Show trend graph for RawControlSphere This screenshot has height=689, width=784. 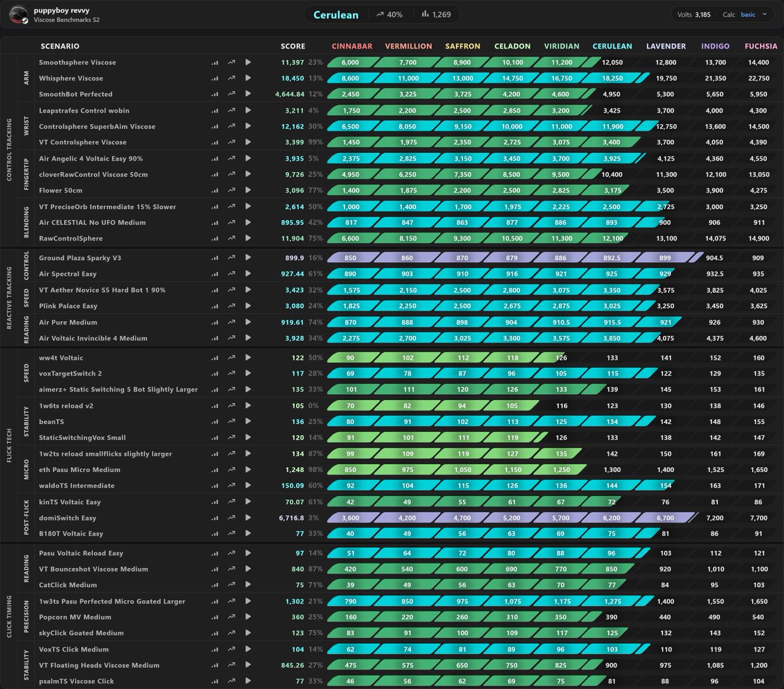(231, 239)
